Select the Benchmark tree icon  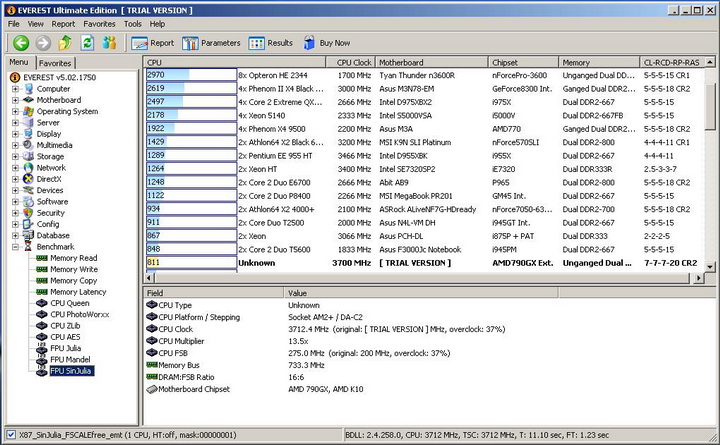point(28,247)
